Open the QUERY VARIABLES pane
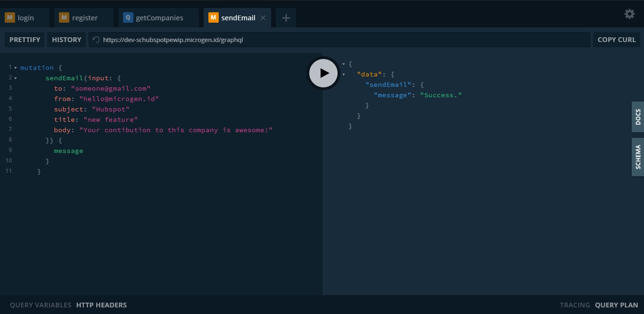 40,305
